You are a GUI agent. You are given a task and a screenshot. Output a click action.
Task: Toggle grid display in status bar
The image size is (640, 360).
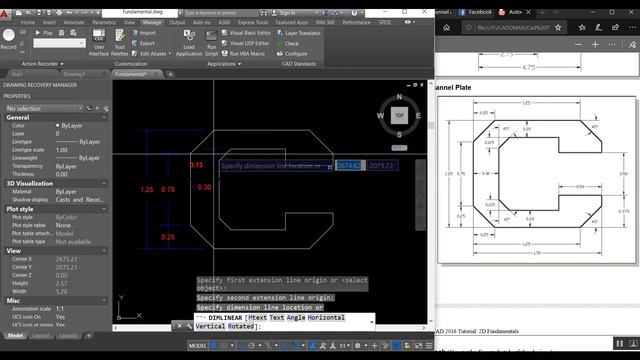tap(213, 346)
